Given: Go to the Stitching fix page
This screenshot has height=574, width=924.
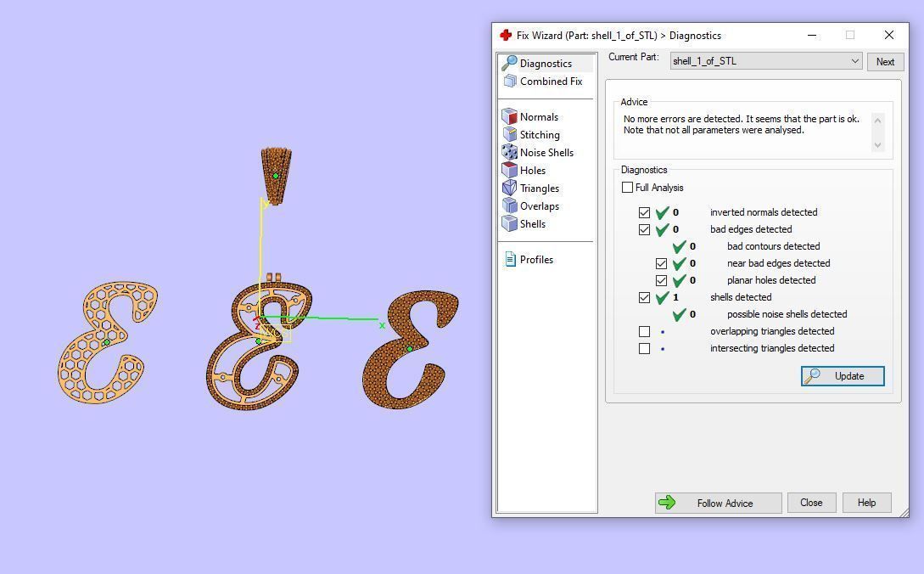Looking at the screenshot, I should tap(539, 134).
